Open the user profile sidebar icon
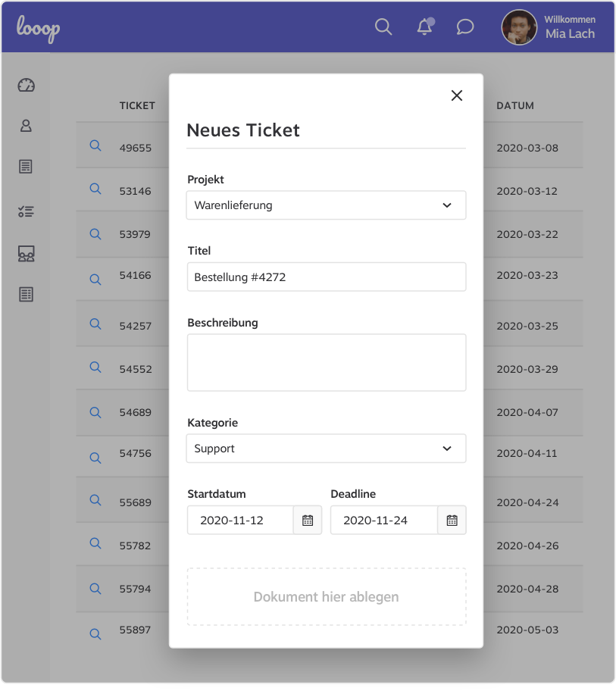 [27, 126]
